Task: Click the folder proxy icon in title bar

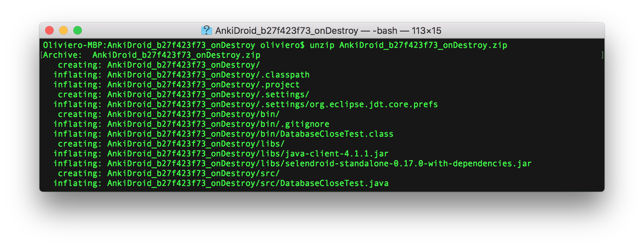Action: [206, 31]
